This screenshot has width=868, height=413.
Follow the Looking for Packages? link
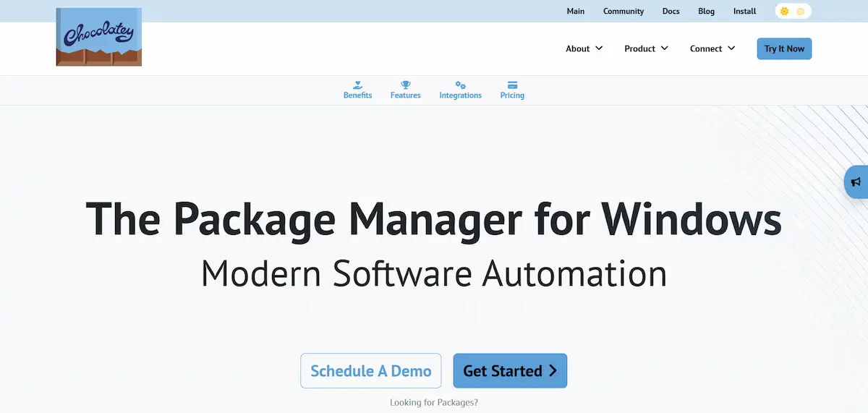point(434,402)
